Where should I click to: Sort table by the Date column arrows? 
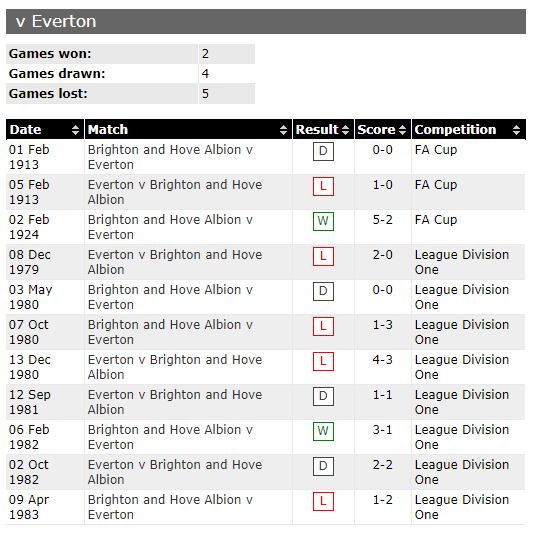point(75,130)
